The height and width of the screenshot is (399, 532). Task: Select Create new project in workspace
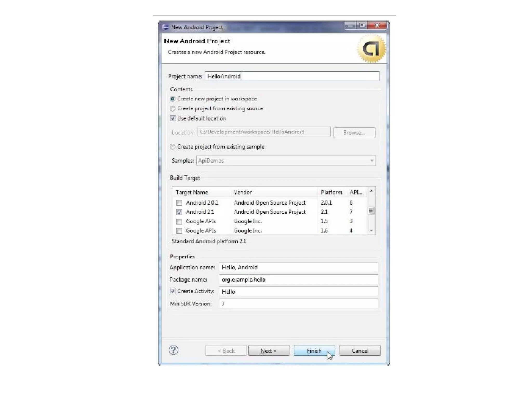[173, 99]
